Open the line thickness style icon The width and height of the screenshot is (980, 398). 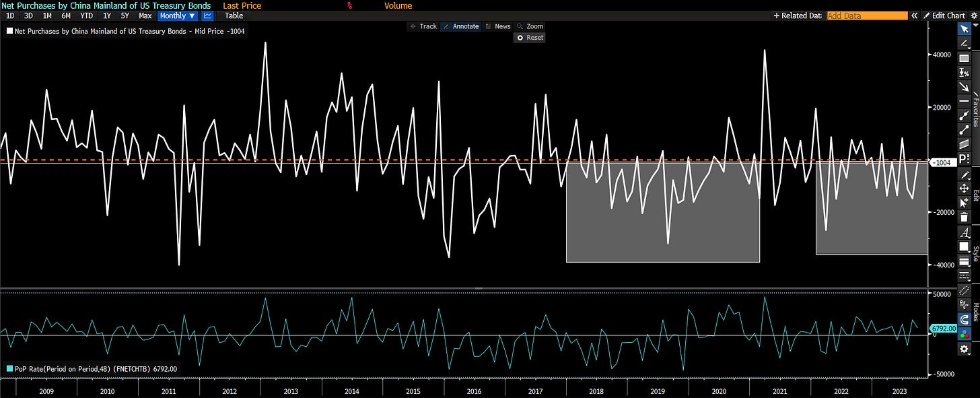pos(964,261)
